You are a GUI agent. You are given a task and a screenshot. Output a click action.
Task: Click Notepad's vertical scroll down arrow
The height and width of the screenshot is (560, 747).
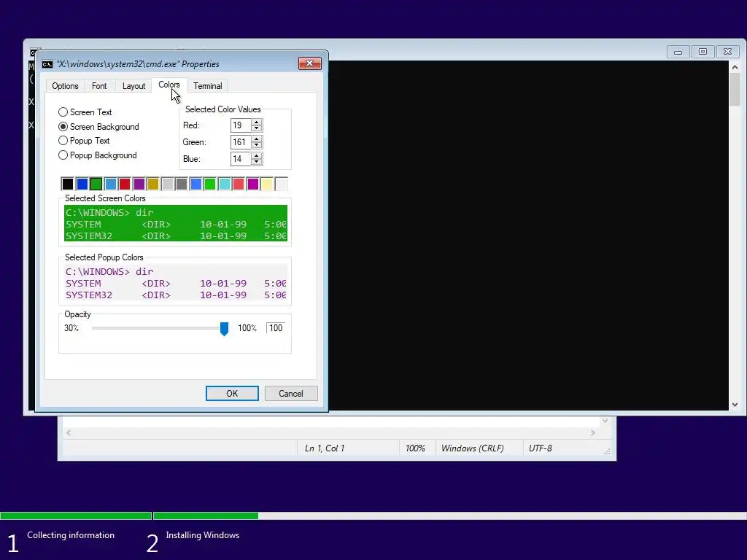coord(605,421)
